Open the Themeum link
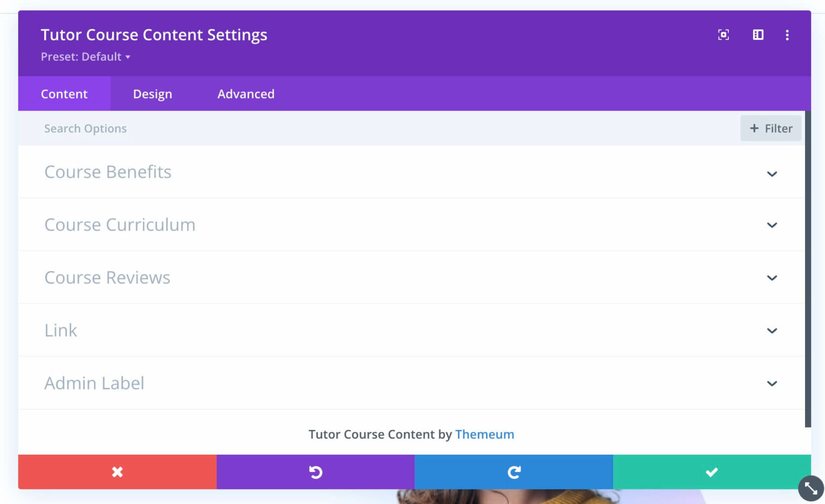The width and height of the screenshot is (825, 504). click(x=484, y=434)
